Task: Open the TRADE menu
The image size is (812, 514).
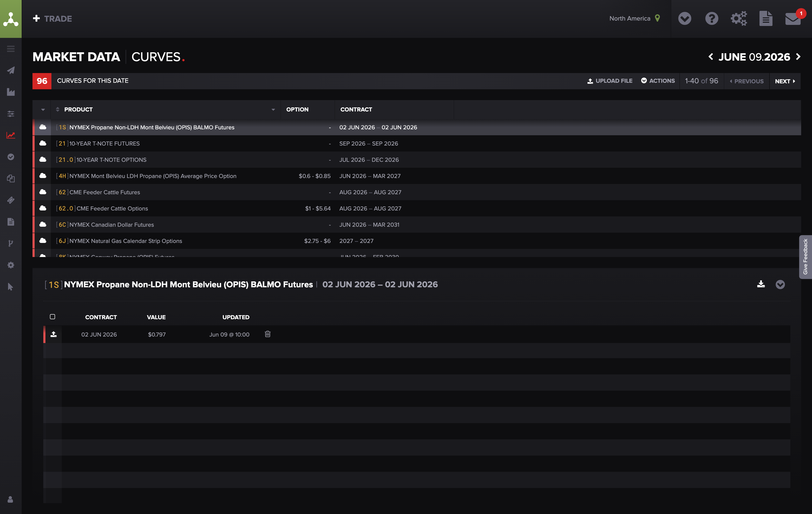Action: point(52,19)
